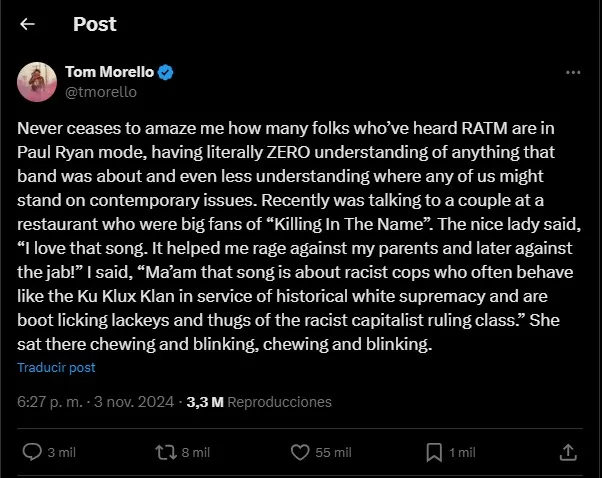Image resolution: width=602 pixels, height=478 pixels.
Task: Open the Tom Morello display name link
Action: (110, 72)
